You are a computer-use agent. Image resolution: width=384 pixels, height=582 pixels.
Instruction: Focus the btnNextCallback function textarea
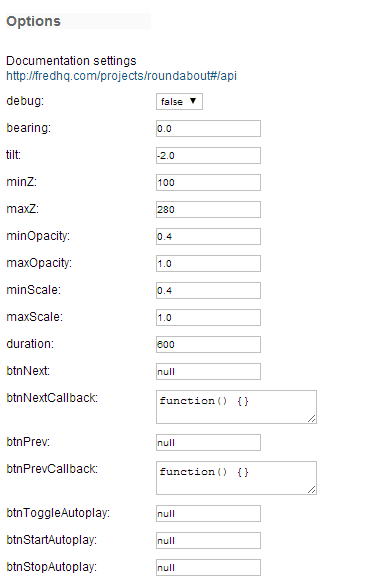pyautogui.click(x=236, y=407)
